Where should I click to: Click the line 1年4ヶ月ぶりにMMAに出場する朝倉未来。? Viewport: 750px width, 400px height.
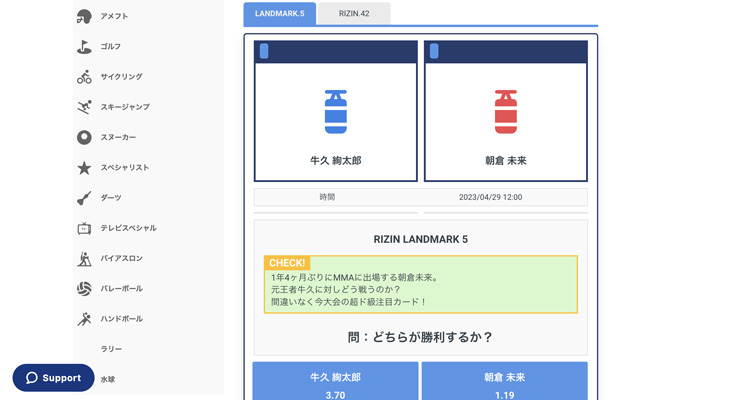click(x=354, y=278)
